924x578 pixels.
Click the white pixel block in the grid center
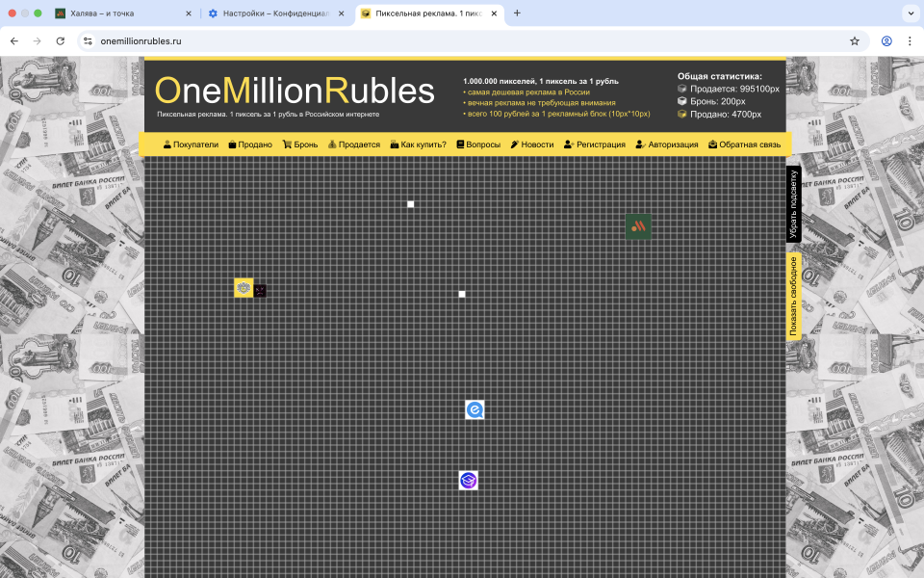(x=462, y=294)
